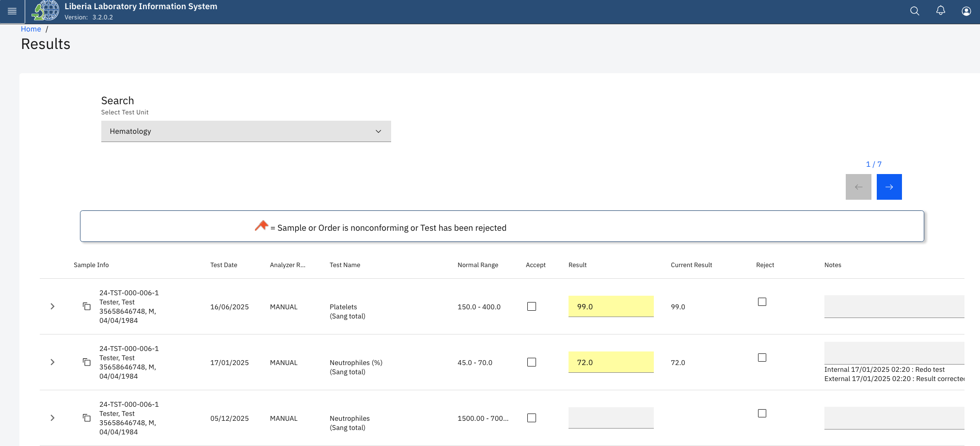
Task: Click the Analyzer R... column header
Action: point(287,265)
